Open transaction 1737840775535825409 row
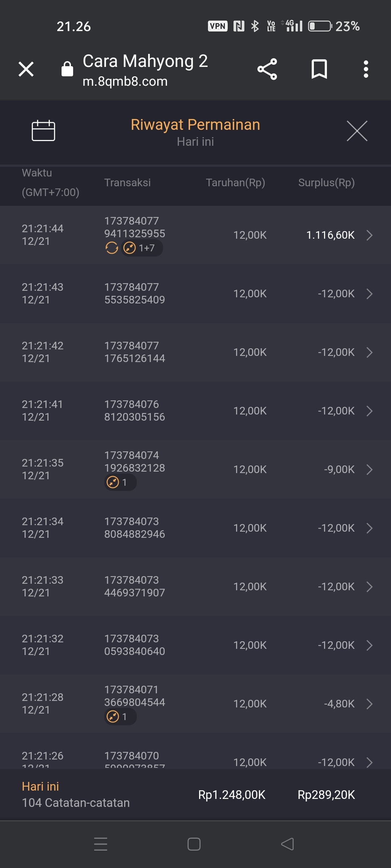This screenshot has width=391, height=868. point(195,294)
